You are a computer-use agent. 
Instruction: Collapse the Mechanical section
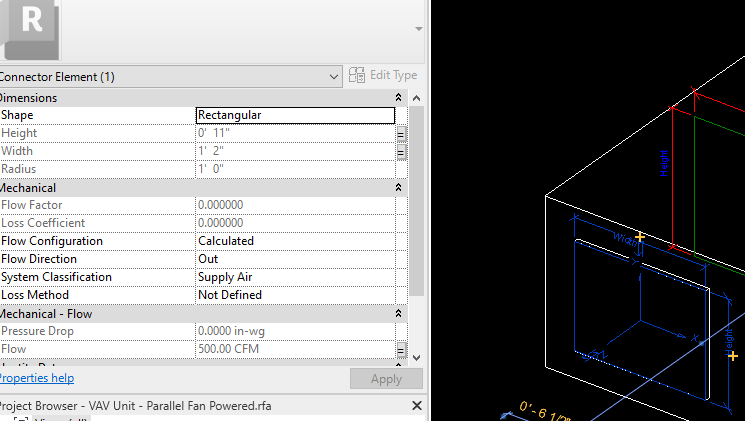398,188
